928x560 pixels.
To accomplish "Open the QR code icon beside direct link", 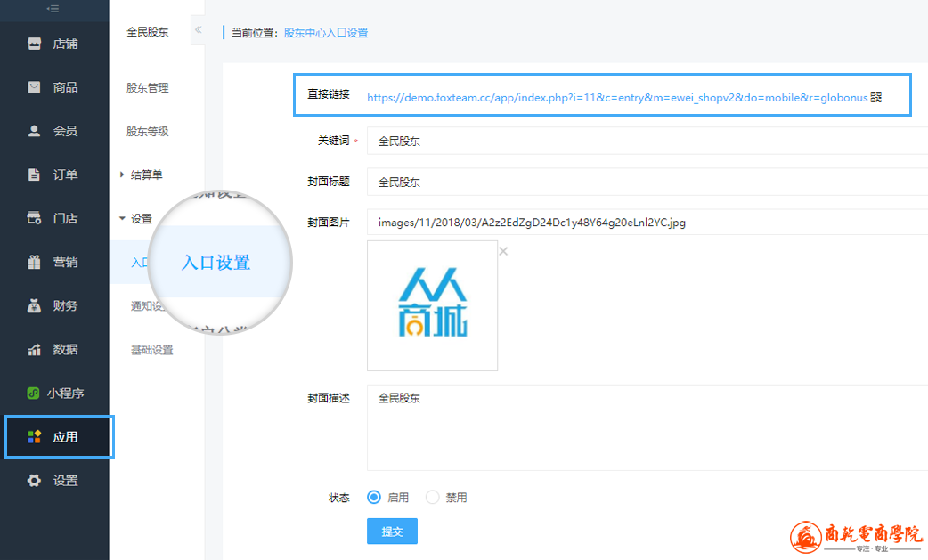I will click(875, 97).
